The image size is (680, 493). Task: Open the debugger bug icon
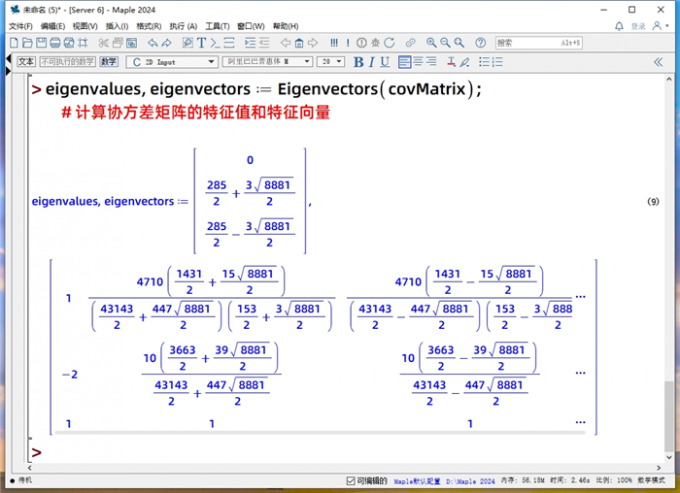coord(376,42)
